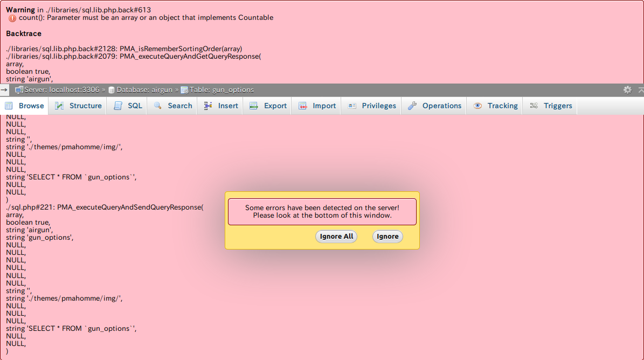Click the Tracking eye icon
This screenshot has width=644, height=360.
click(477, 106)
